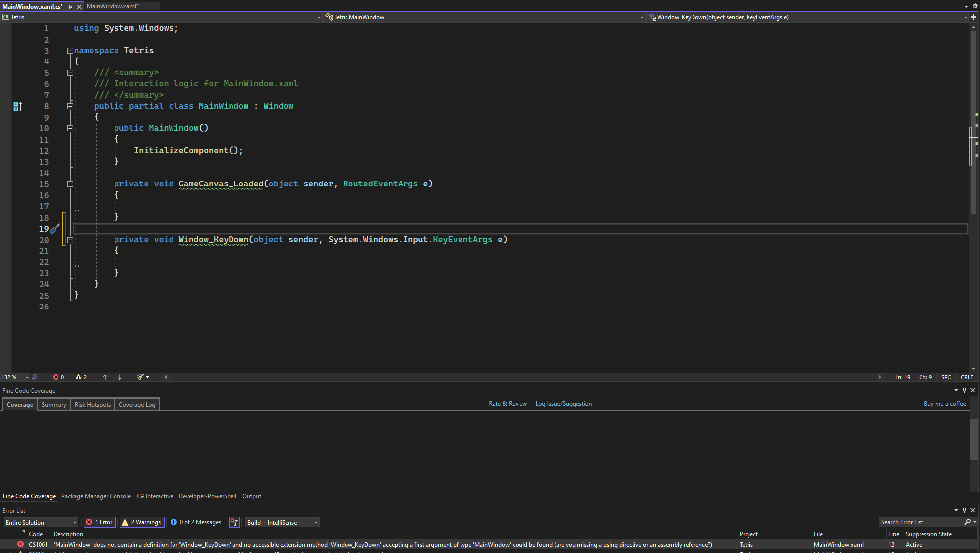Screen dimensions: 980x553
Task: Toggle the 0 of 2 Messages filter
Action: [196, 522]
